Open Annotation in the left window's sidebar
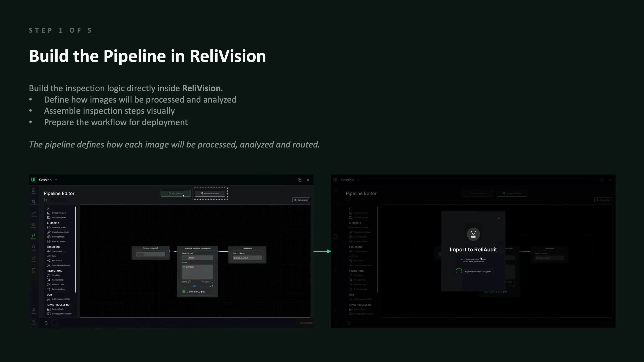Image resolution: width=644 pixels, height=362 pixels. [x=34, y=202]
